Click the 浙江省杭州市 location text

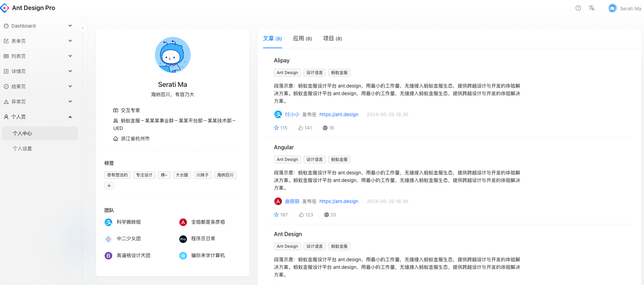[x=135, y=139]
